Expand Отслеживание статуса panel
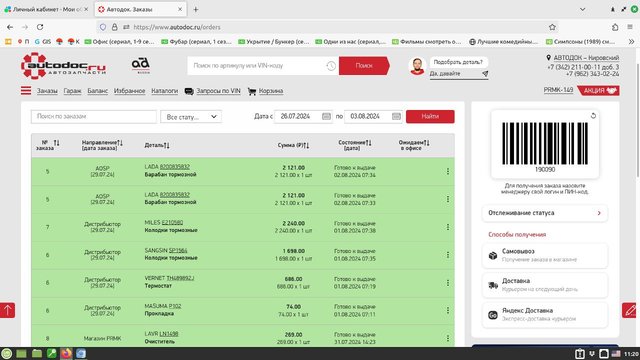Viewport: 640px width, 360px height. [x=544, y=213]
